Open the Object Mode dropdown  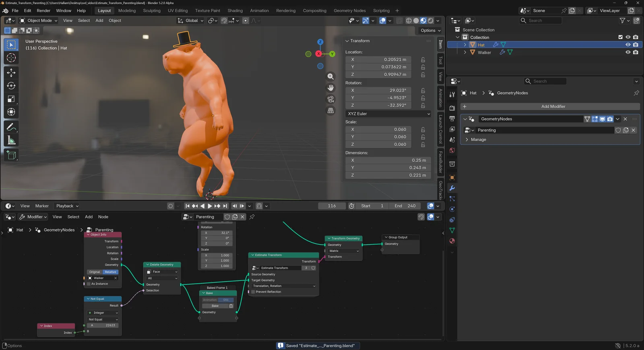(38, 21)
